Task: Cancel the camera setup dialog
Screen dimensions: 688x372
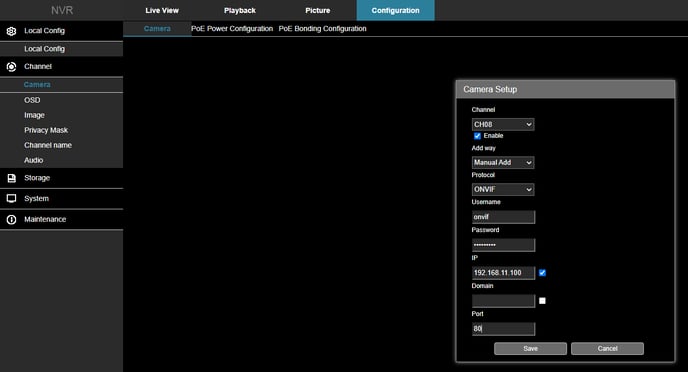Action: 607,349
